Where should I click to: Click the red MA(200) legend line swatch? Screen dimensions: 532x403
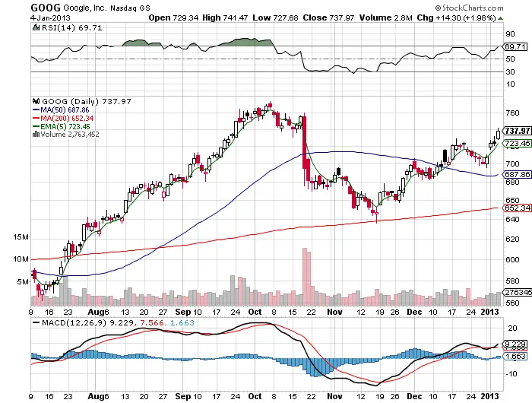pyautogui.click(x=36, y=118)
